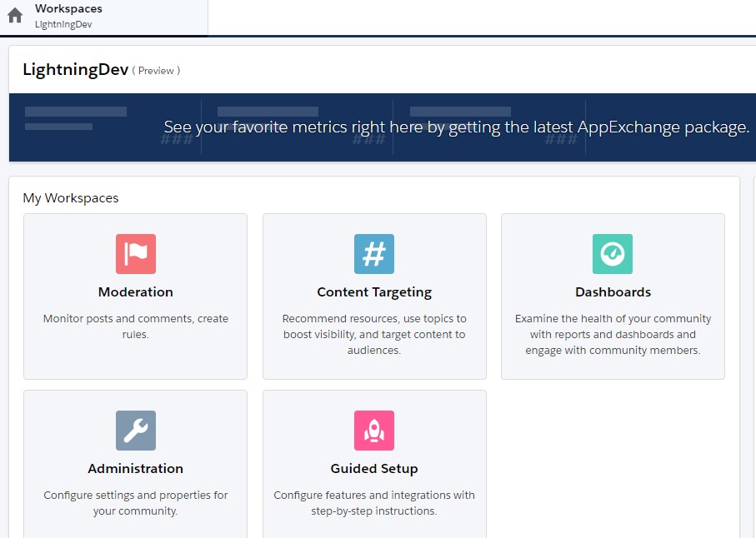Click the Preview link beside LightningDev
Image resolution: width=756 pixels, height=538 pixels.
coord(156,71)
